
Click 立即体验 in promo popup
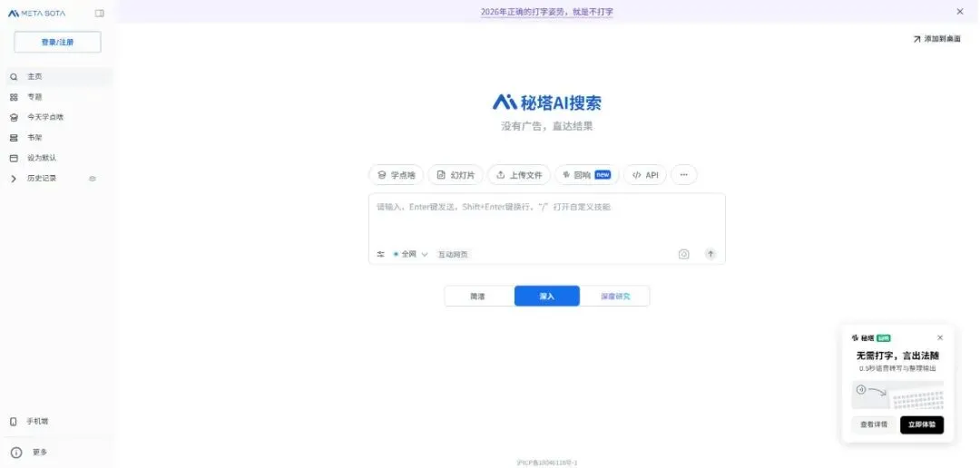[922, 424]
